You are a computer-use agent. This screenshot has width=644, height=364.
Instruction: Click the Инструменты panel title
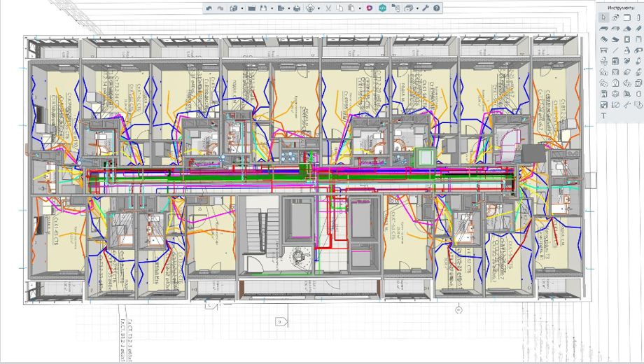(621, 8)
